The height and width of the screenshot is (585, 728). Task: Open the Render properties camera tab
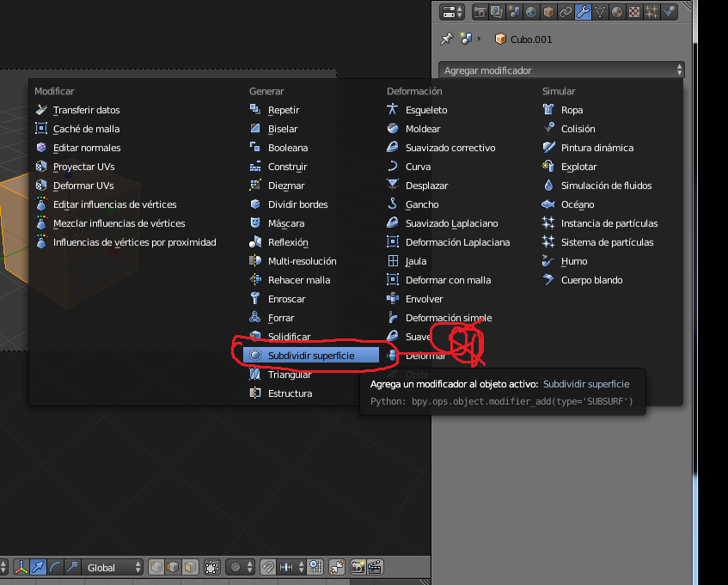click(480, 12)
